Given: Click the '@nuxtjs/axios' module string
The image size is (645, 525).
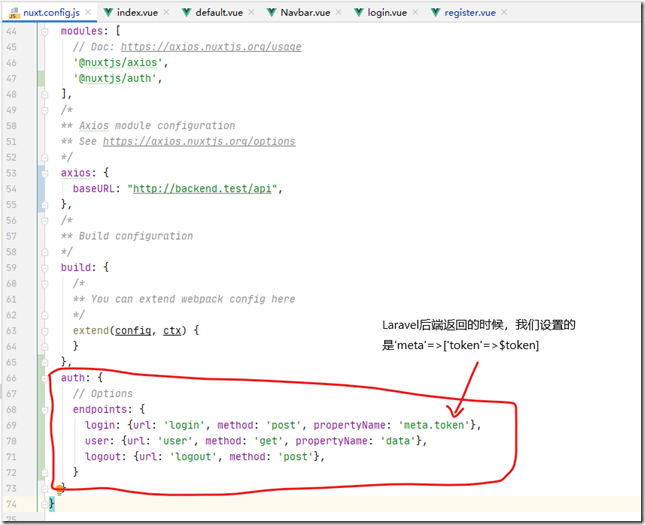Looking at the screenshot, I should click(118, 63).
